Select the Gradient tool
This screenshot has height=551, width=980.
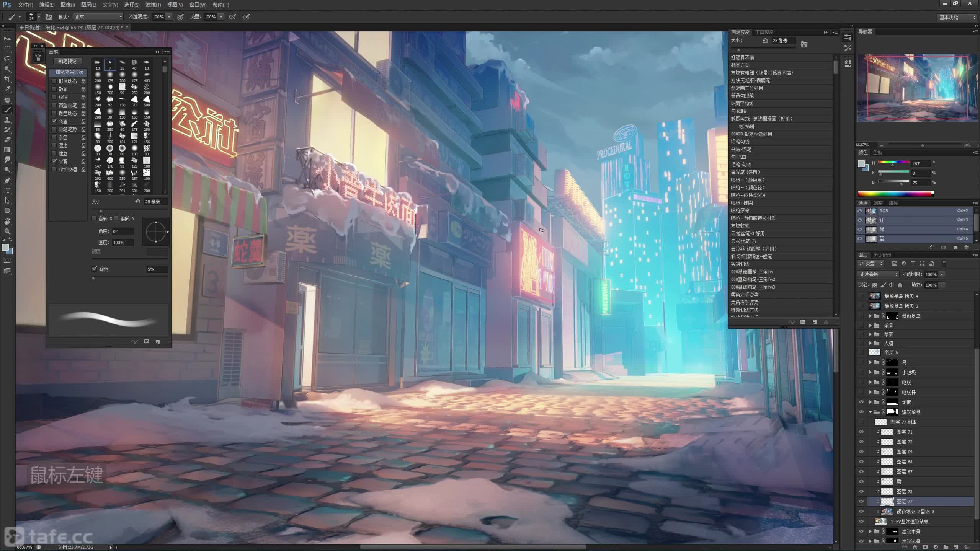7,150
